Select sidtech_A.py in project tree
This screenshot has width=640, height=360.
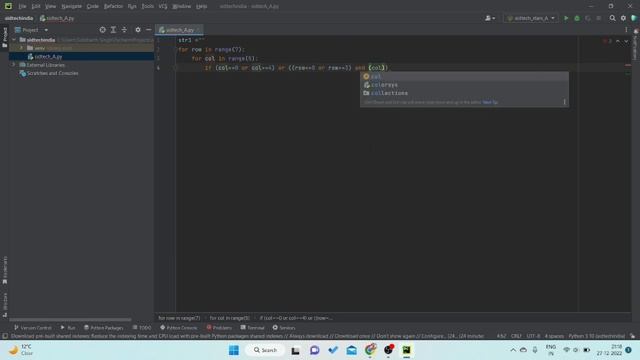(x=48, y=57)
